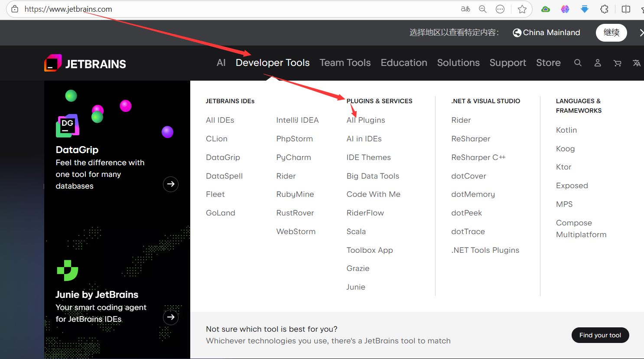Open the Fleet link
The height and width of the screenshot is (359, 644).
(x=215, y=194)
